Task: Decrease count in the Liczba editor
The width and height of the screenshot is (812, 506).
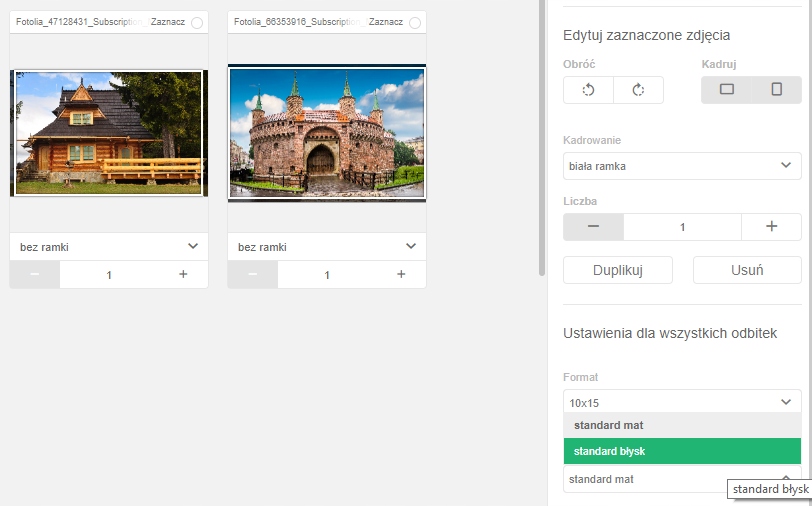Action: click(593, 227)
